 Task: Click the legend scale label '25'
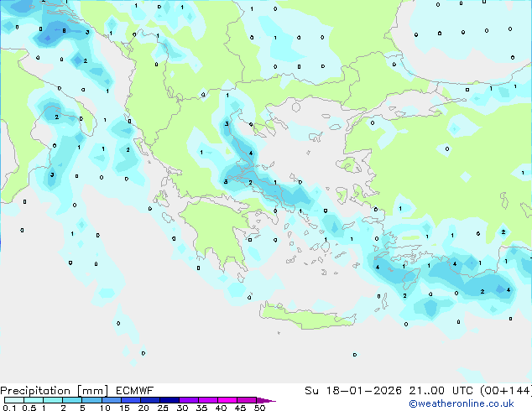point(163,408)
